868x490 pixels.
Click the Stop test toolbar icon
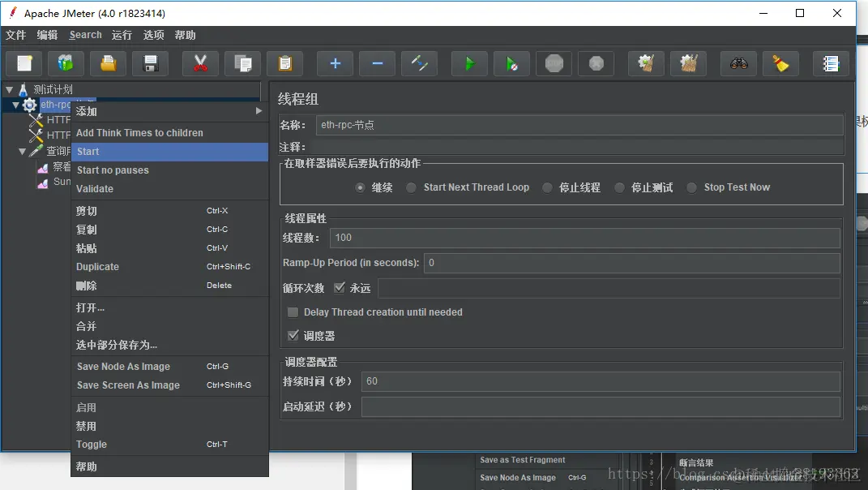tap(554, 63)
